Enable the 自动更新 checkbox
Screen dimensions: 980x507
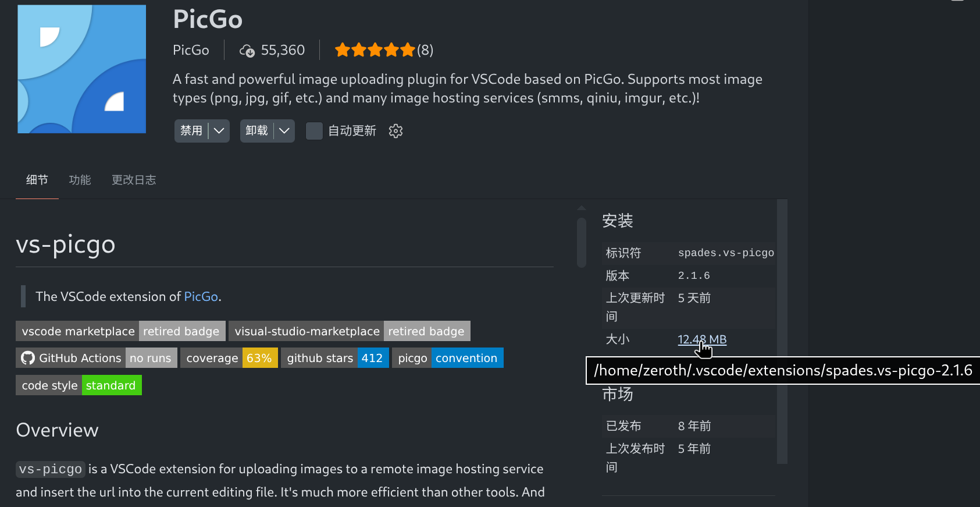click(x=314, y=131)
